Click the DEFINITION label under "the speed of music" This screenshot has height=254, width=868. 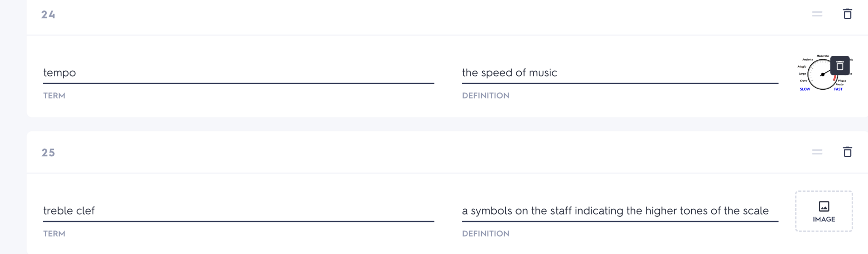click(486, 96)
